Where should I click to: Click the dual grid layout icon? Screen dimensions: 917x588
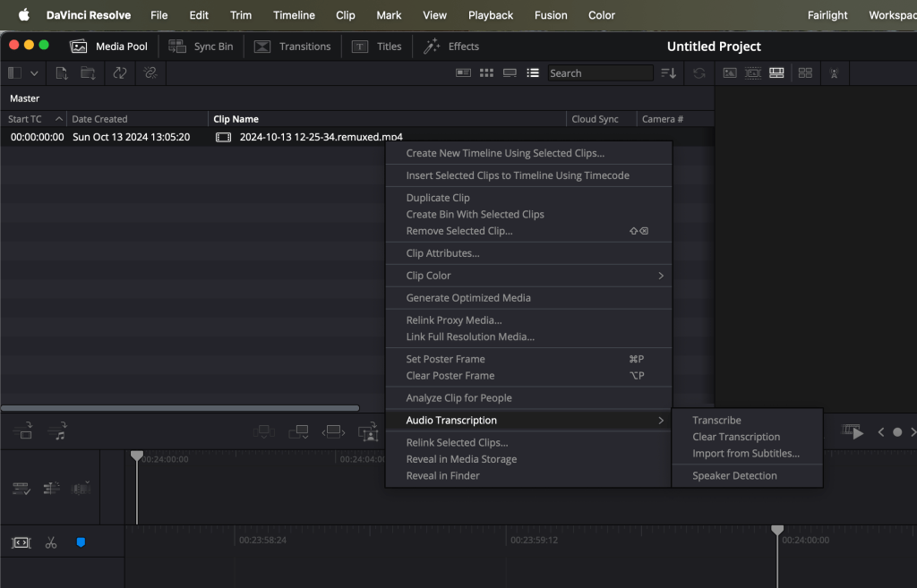tap(805, 73)
